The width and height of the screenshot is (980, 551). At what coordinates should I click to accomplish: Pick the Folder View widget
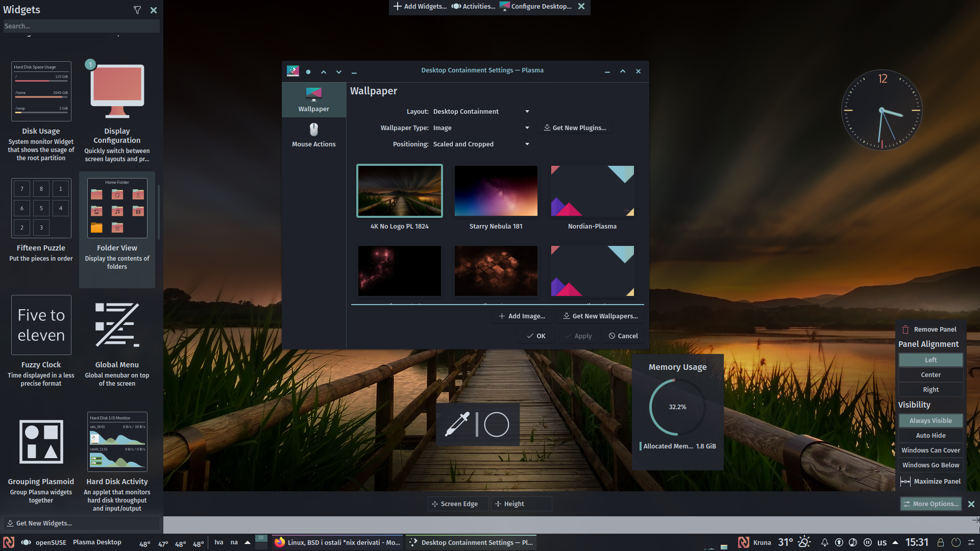pyautogui.click(x=117, y=230)
